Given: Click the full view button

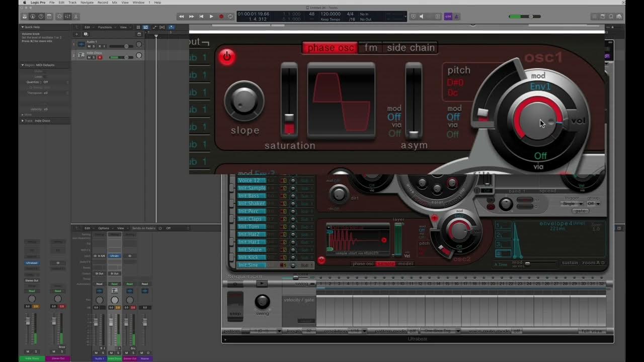Looking at the screenshot, I should [x=592, y=331].
